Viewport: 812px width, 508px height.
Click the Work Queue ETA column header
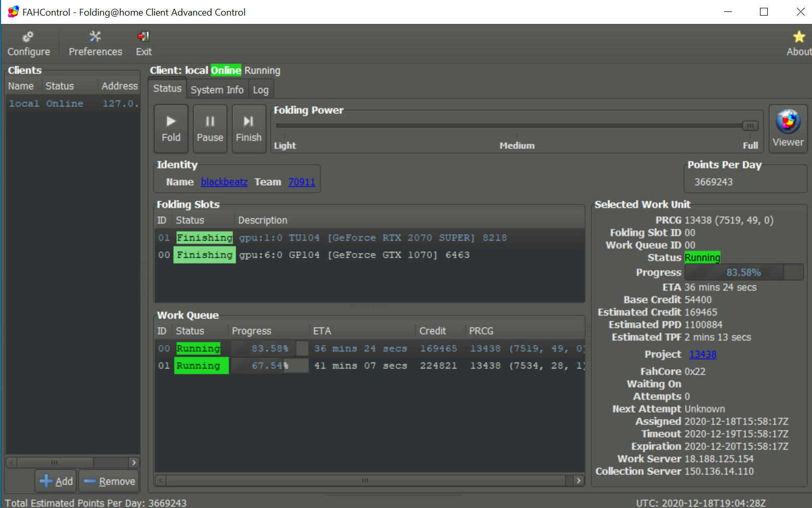click(363, 331)
